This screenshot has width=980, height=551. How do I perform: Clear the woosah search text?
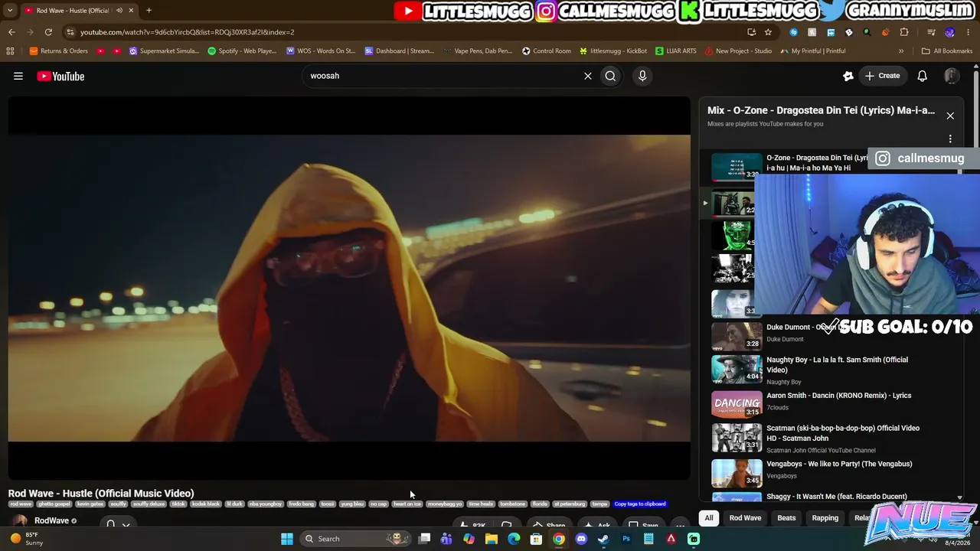588,76
